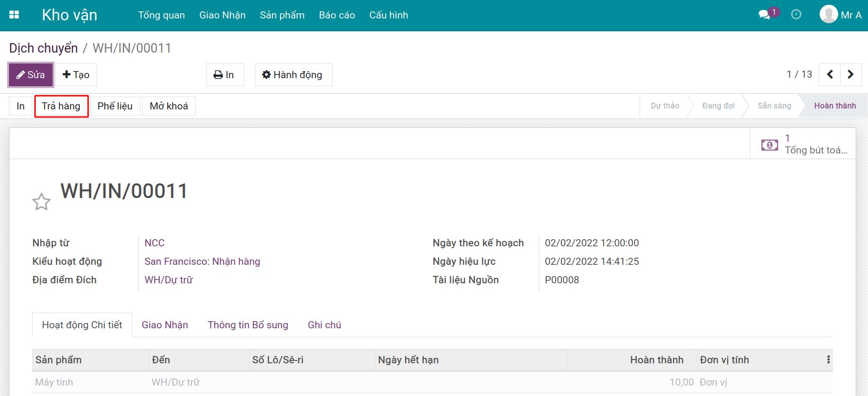Screen dimensions: 868x396
Task: Open the activities clock icon
Action: tap(796, 15)
